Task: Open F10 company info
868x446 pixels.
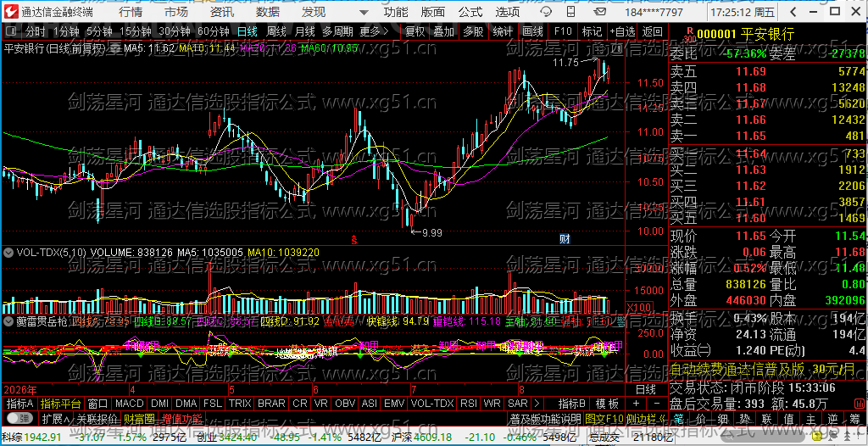Action: click(x=563, y=31)
